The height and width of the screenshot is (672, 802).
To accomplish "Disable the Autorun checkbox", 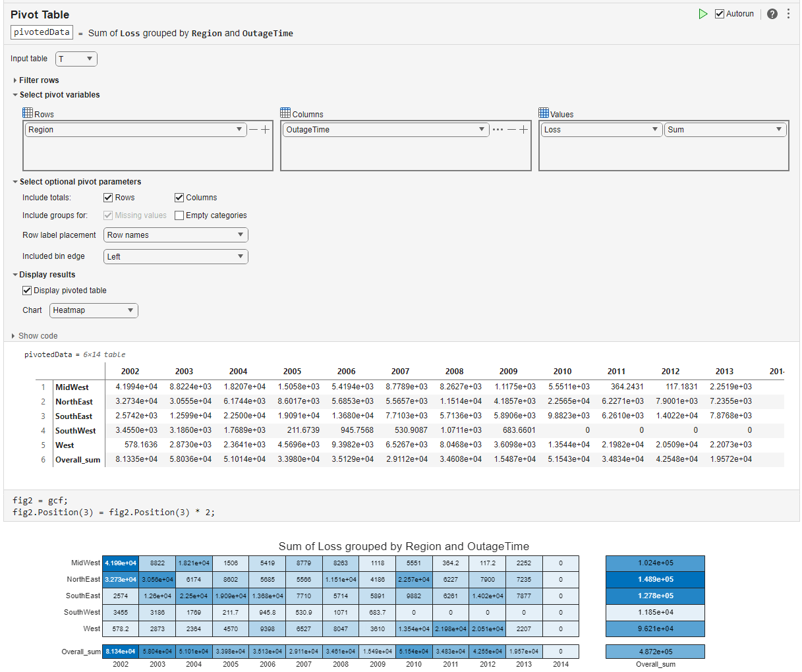I will point(718,13).
